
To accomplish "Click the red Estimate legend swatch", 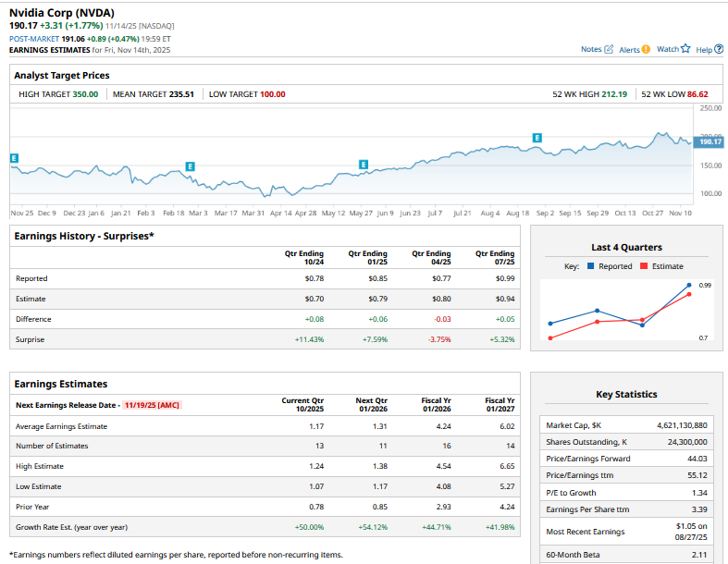I will pyautogui.click(x=643, y=266).
